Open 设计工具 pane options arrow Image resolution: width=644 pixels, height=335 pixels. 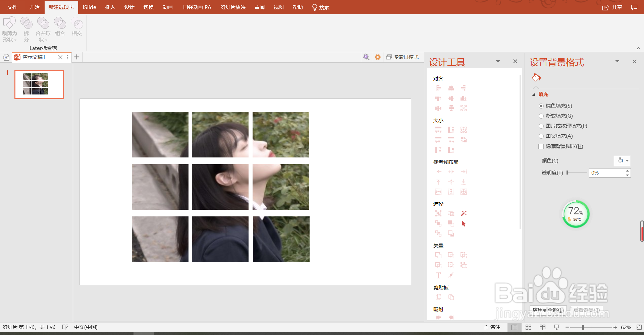coord(498,61)
